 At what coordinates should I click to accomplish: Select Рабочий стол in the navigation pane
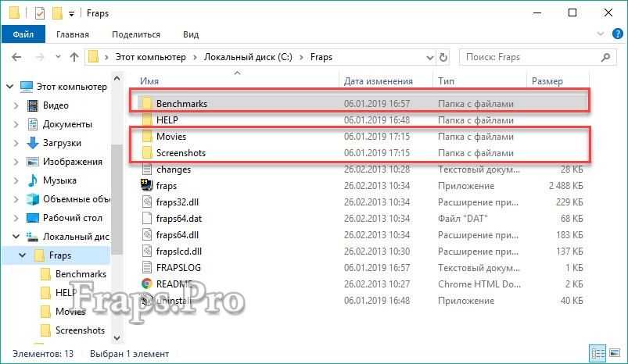coord(73,218)
